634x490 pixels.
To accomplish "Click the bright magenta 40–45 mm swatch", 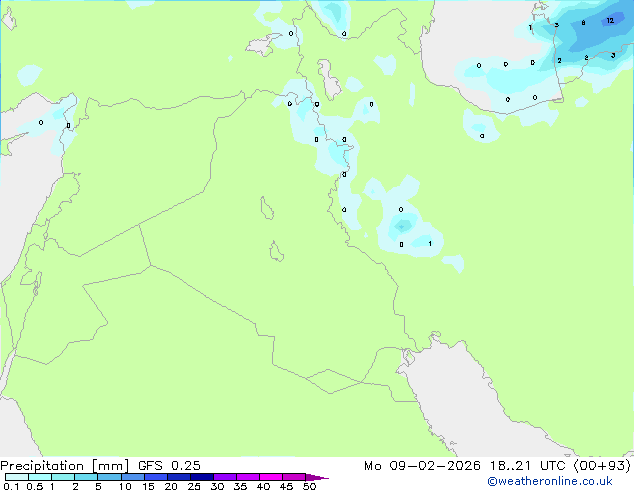I will (271, 477).
